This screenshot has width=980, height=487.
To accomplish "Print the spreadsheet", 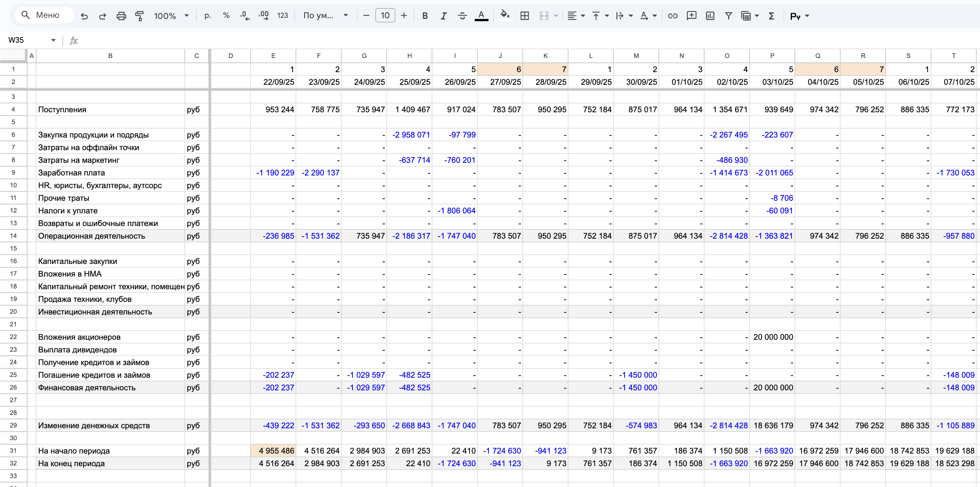I will pyautogui.click(x=121, y=16).
